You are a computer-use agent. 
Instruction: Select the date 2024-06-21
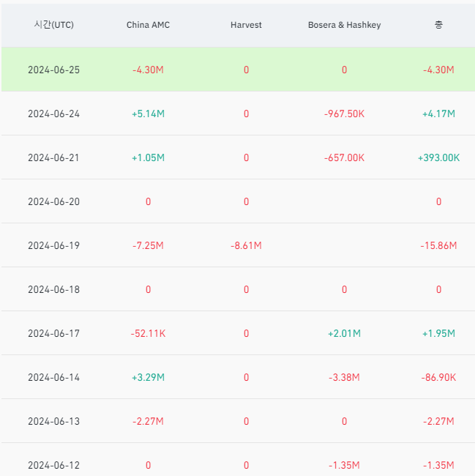point(53,158)
